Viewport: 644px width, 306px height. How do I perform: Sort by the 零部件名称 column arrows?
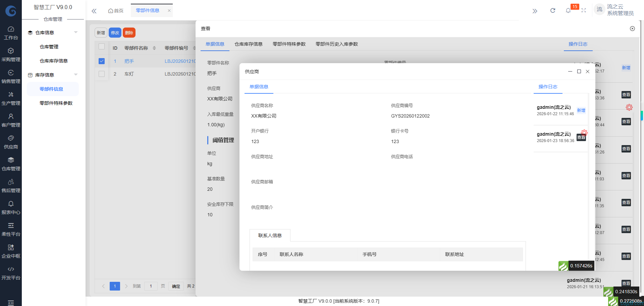[154, 48]
